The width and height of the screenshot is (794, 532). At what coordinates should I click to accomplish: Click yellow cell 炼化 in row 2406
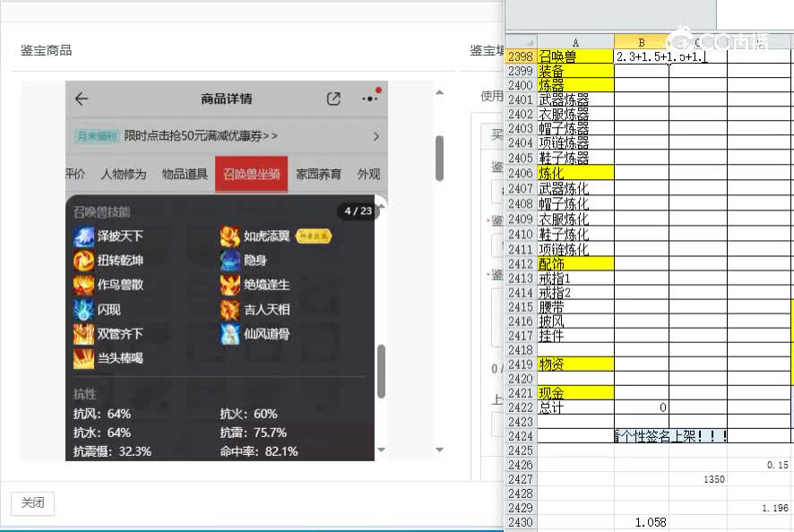coord(575,173)
